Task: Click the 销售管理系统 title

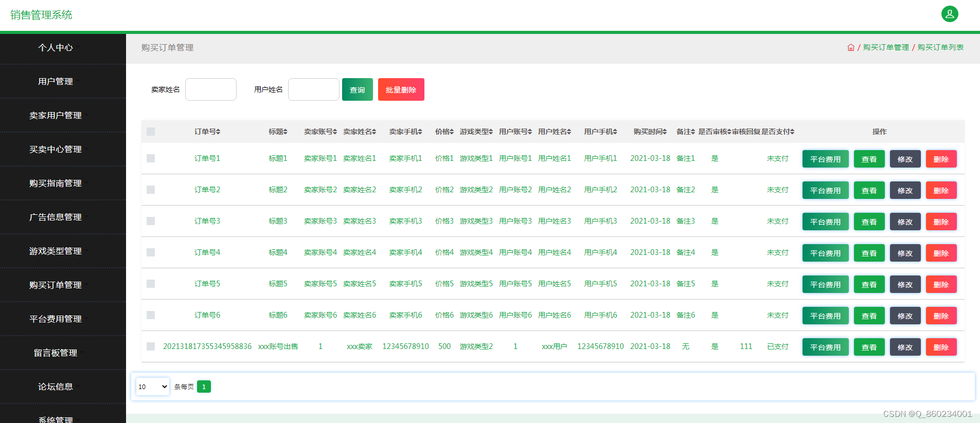Action: [41, 15]
